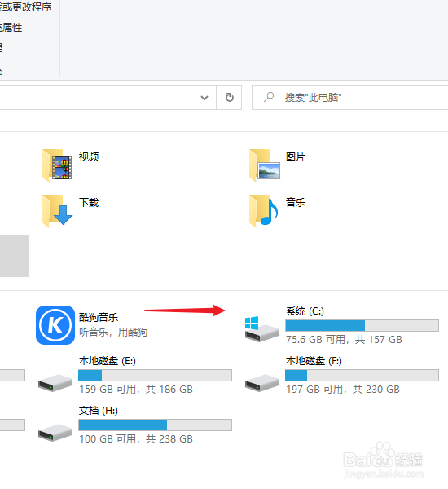Select the 系统 (C:) drive icon
The width and height of the screenshot is (448, 489).
click(262, 329)
